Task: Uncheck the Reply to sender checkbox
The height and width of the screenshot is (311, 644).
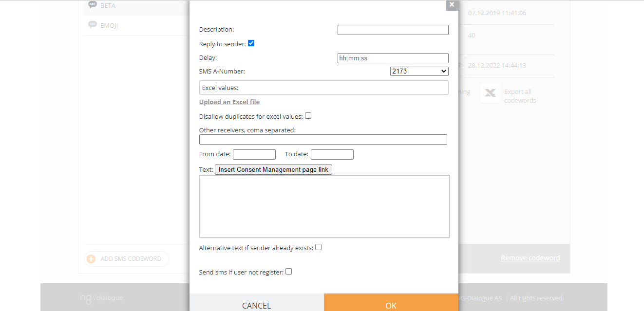Action: click(251, 43)
